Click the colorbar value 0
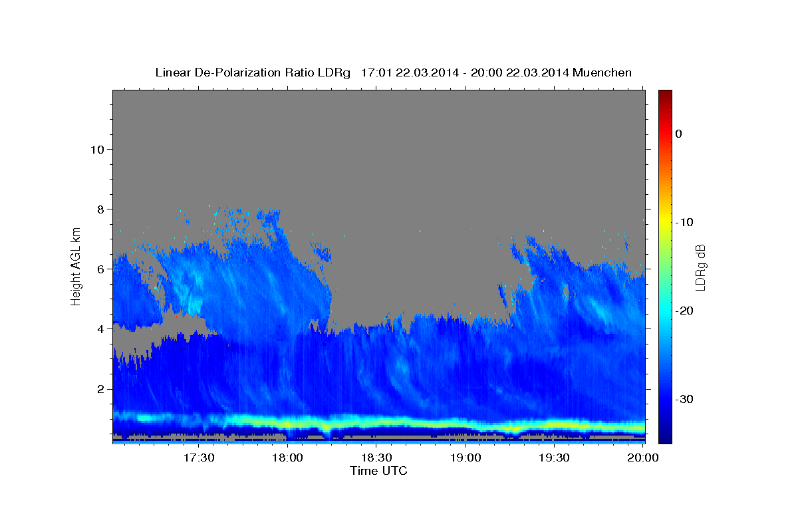Screen dimensions: 798x532 [x=678, y=134]
